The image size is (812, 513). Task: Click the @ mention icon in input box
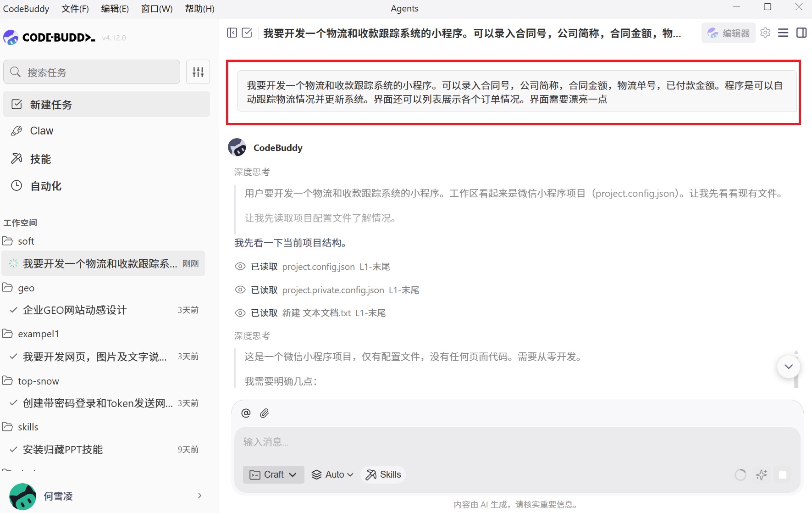tap(246, 413)
